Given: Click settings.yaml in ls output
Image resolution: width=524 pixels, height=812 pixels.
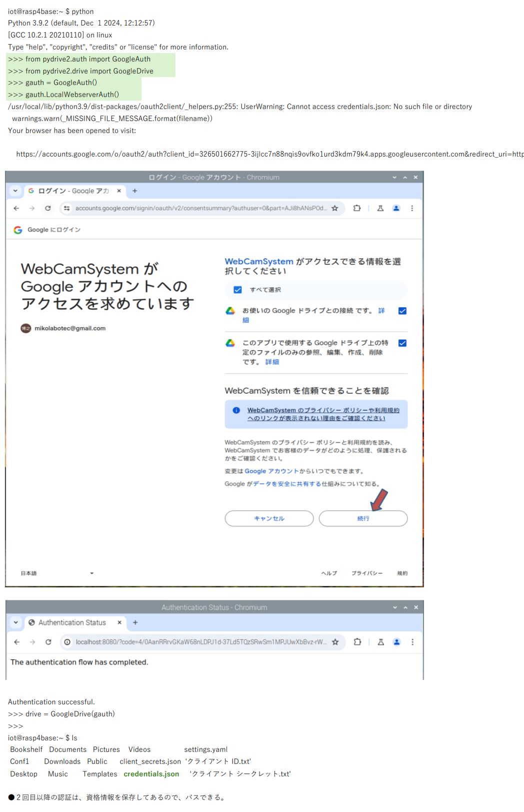Looking at the screenshot, I should pos(205,749).
